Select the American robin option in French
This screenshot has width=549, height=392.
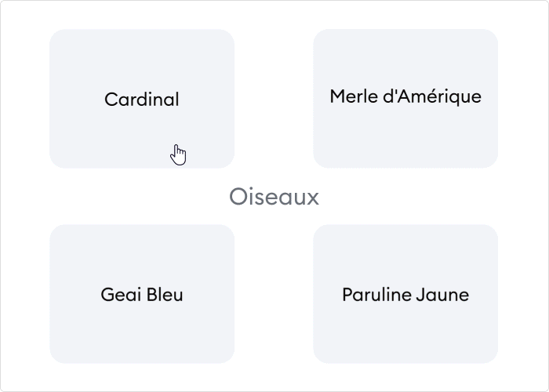pyautogui.click(x=405, y=99)
